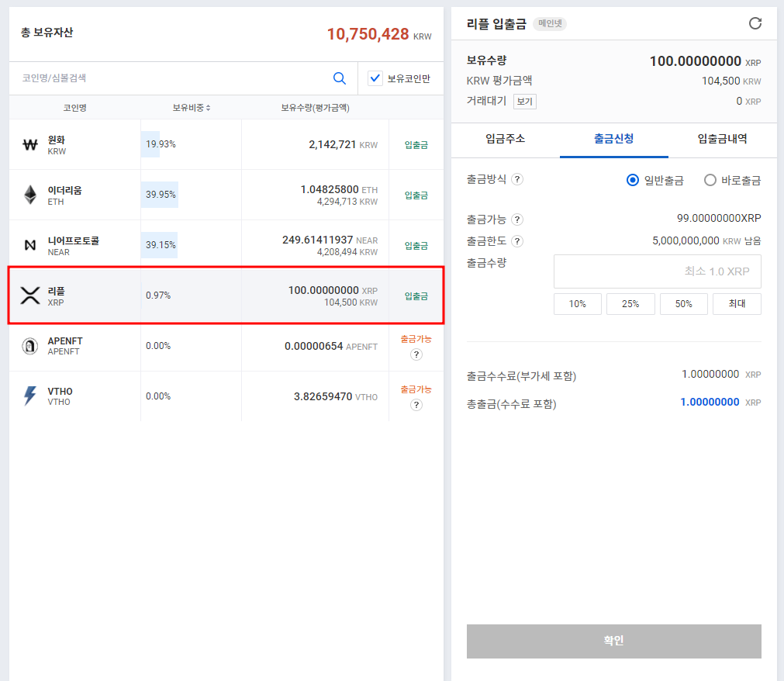Click the 보유수량(평가금액) column header
The image size is (784, 681).
(315, 108)
